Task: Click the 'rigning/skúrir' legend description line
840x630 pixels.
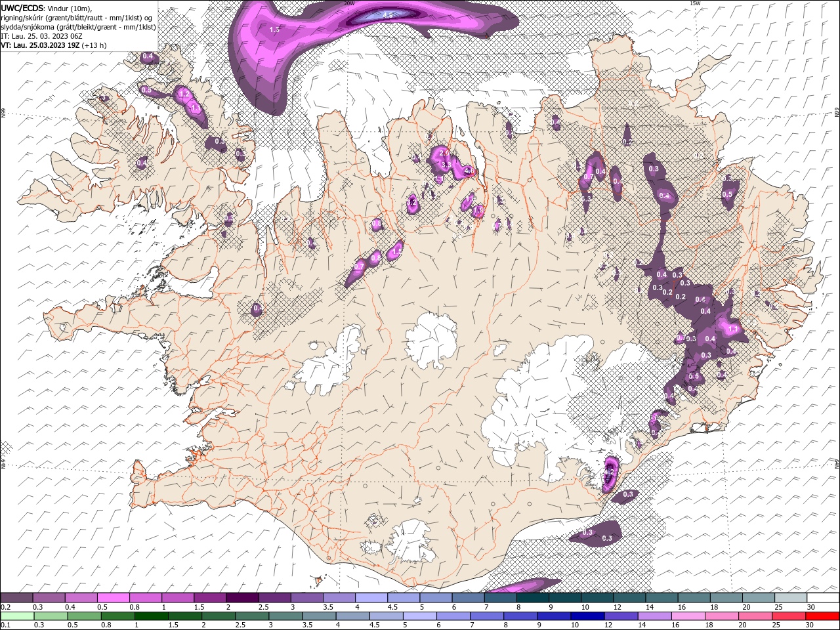Action: pyautogui.click(x=77, y=18)
